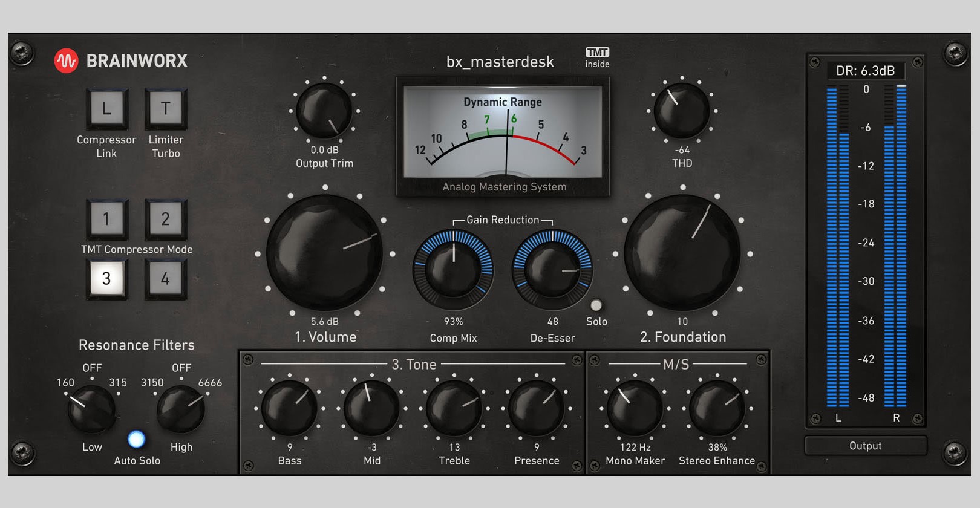Click the Volume 5.6 dB value
This screenshot has width=980, height=508.
pos(325,322)
